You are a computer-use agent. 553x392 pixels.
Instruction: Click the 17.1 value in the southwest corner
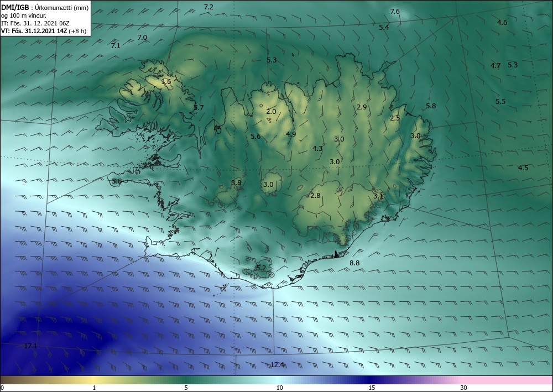tap(30, 346)
